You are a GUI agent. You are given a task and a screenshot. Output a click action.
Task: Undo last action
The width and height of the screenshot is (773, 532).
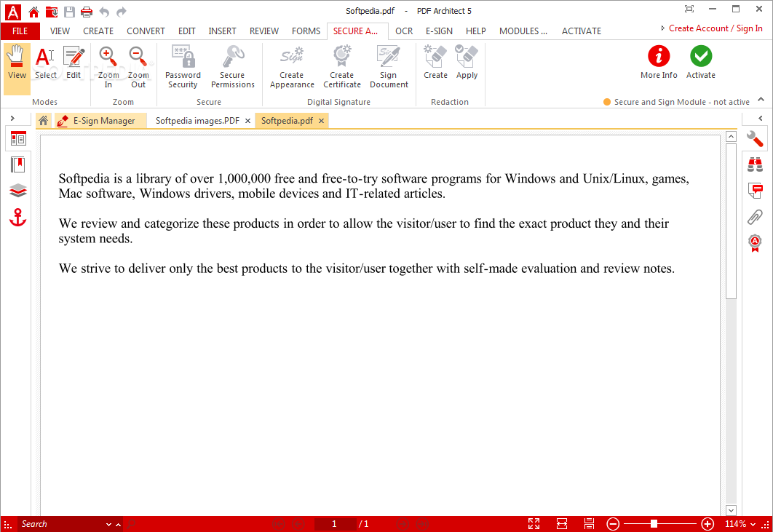104,12
